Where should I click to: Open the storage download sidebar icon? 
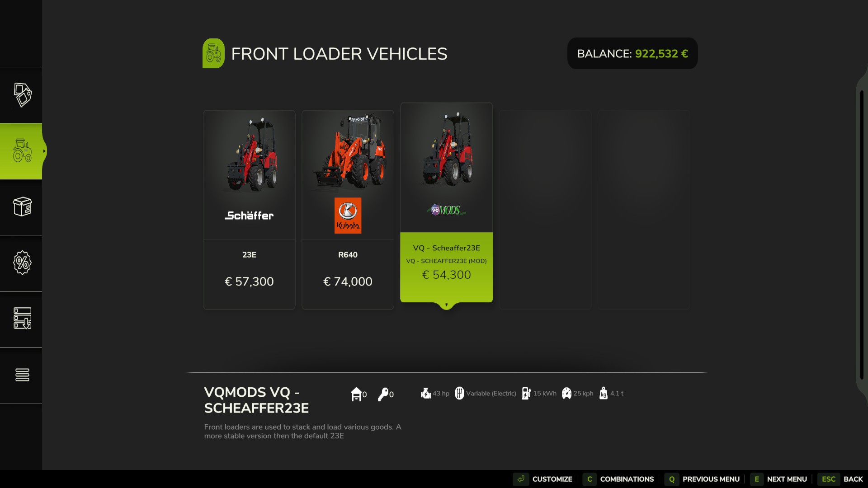coord(22,319)
